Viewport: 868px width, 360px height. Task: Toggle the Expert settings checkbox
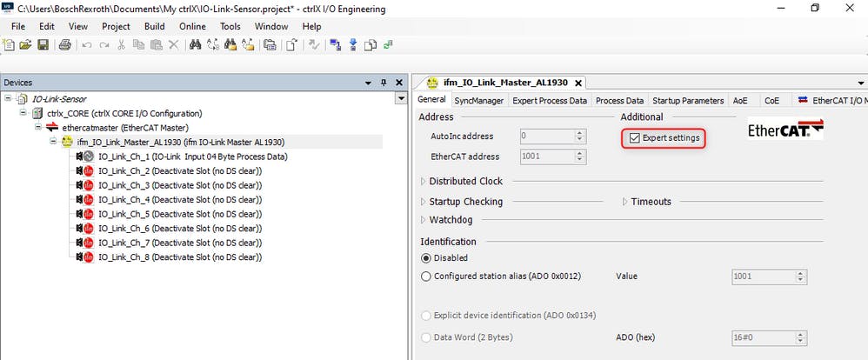coord(635,137)
